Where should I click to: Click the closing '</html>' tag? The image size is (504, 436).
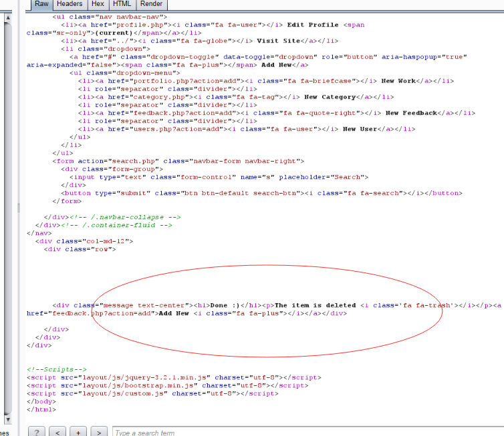click(41, 410)
